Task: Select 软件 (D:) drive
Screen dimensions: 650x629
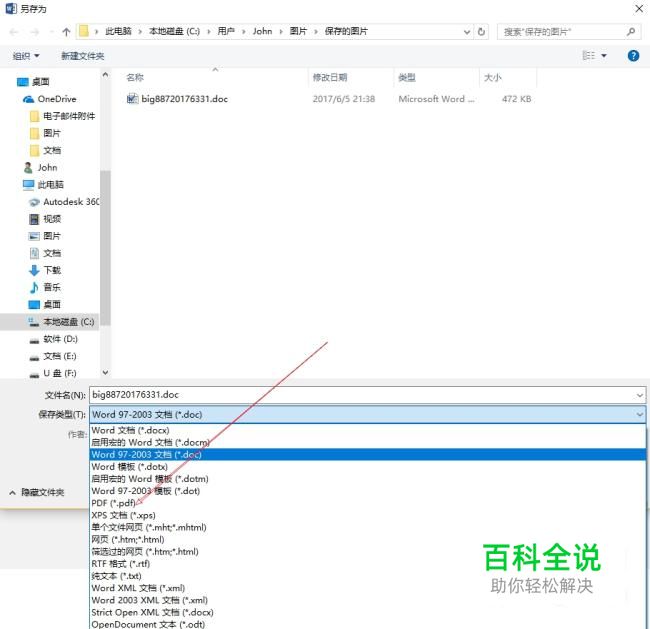Action: click(53, 339)
